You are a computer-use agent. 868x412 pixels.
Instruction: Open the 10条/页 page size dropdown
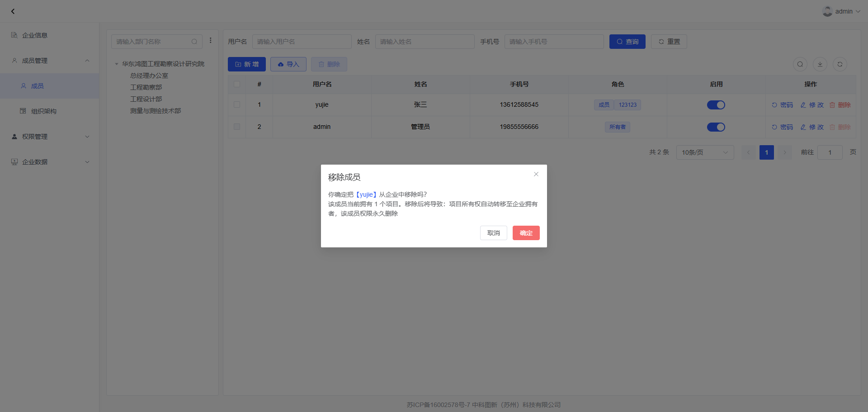click(x=704, y=152)
